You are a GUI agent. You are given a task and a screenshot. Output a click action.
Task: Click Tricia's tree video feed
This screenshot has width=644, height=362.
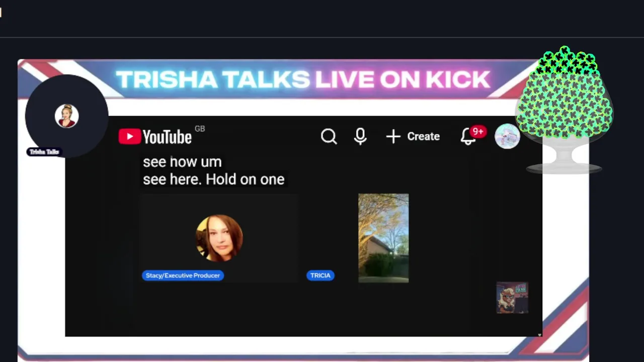point(383,238)
